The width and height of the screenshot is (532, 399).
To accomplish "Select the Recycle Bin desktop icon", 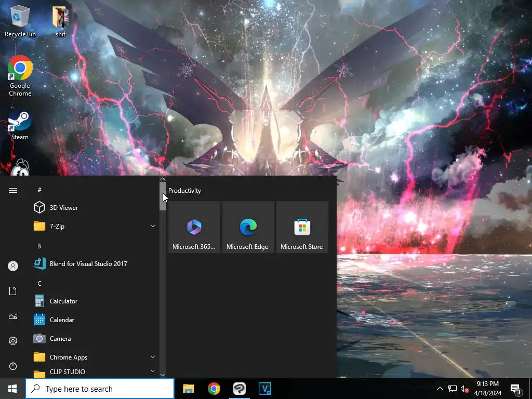I will [x=20, y=21].
